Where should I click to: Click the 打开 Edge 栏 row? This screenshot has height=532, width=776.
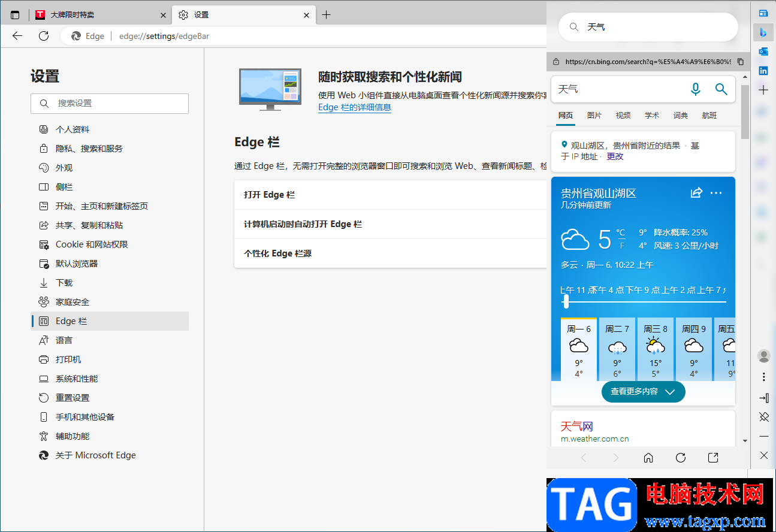tap(390, 195)
